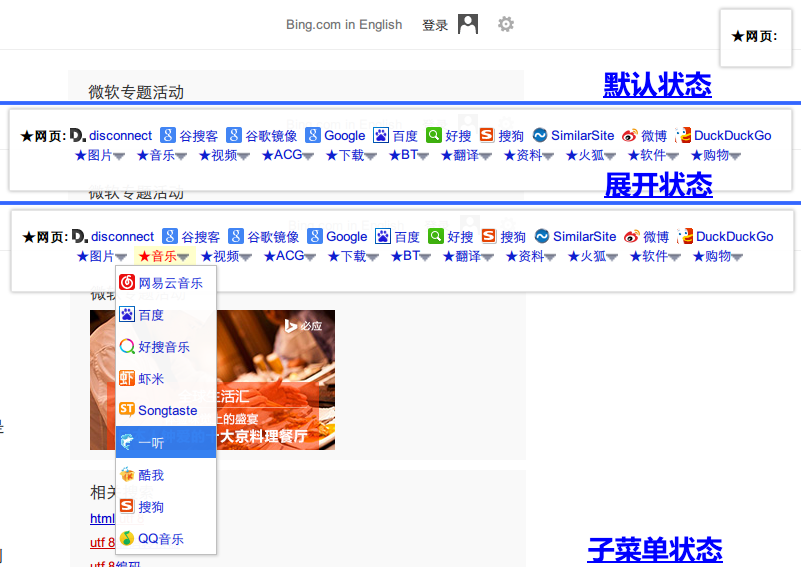Open ★软件 dropdown in the 子菜单状态 toolbar

click(x=655, y=256)
